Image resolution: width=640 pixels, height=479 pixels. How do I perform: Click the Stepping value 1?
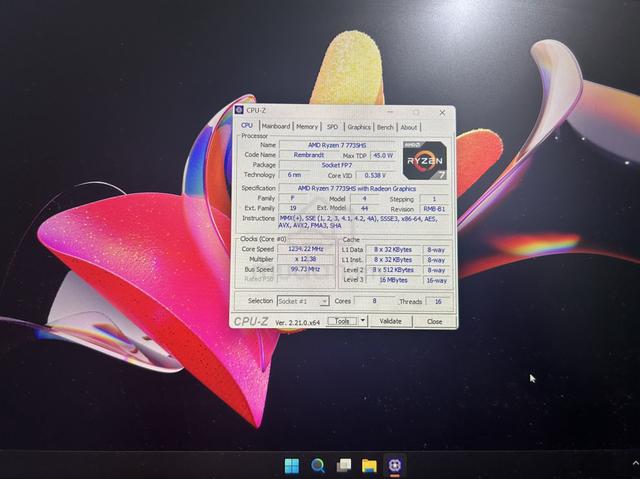tap(434, 199)
